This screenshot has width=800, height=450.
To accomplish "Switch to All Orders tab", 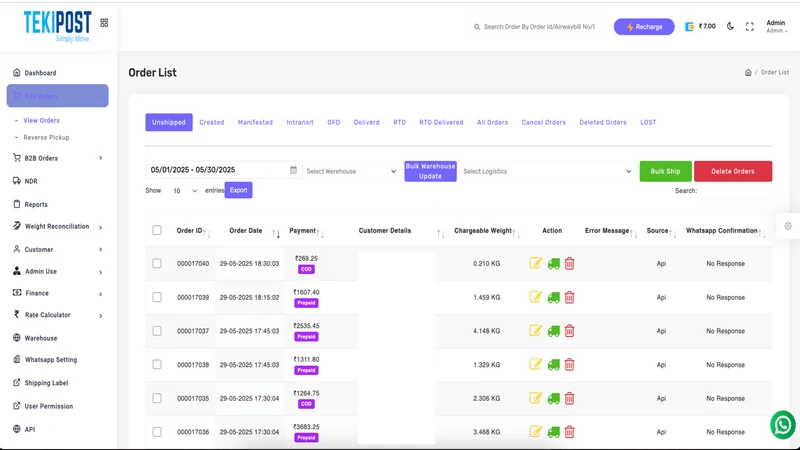I will [x=492, y=122].
